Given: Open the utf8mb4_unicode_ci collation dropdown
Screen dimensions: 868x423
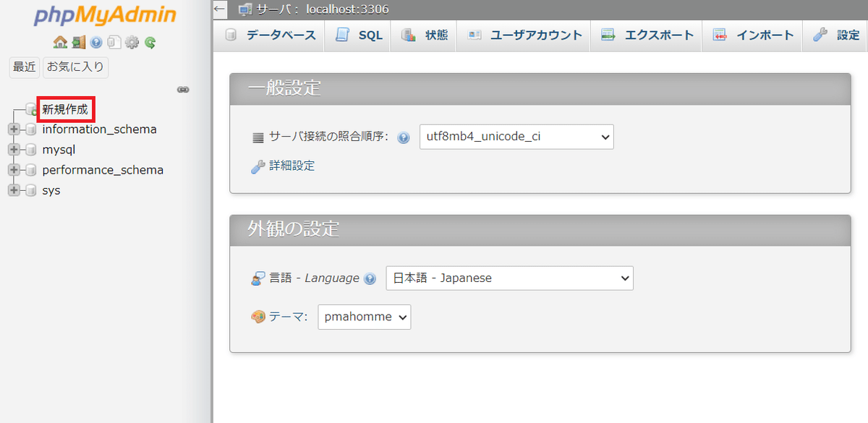Looking at the screenshot, I should 516,137.
